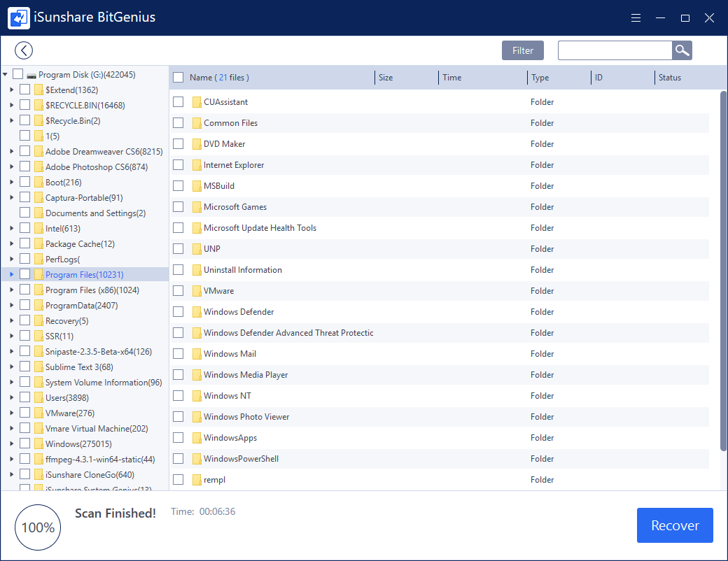
Task: Check the Common Files checkbox
Action: [178, 123]
